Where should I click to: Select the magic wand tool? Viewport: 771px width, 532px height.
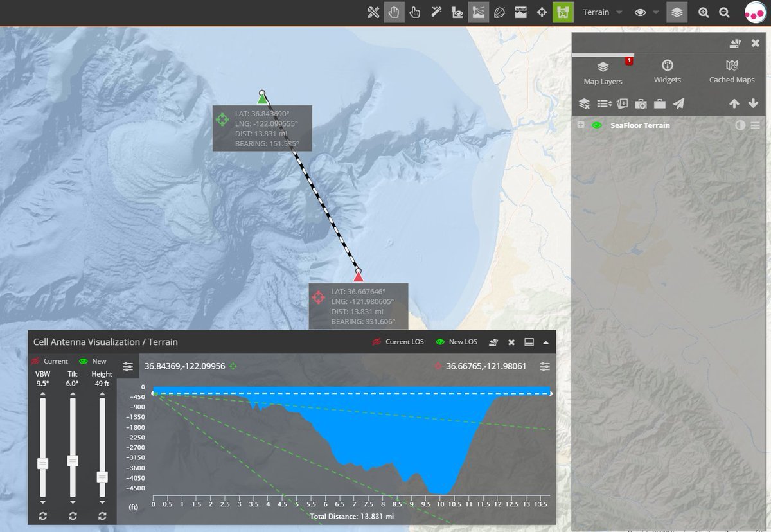coord(436,12)
